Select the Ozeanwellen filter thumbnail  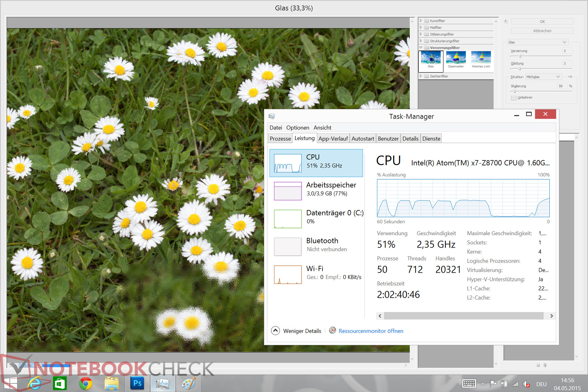456,60
